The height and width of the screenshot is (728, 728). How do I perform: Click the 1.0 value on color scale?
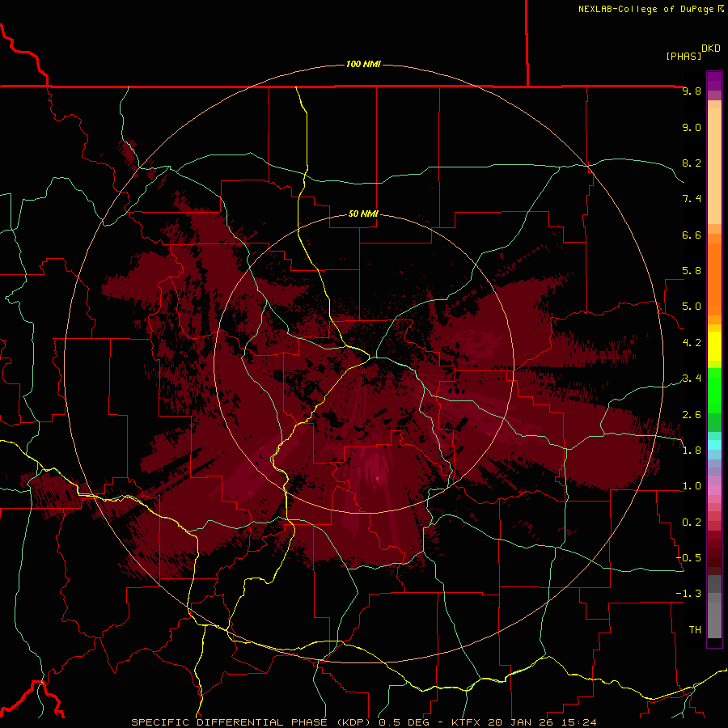pos(692,486)
